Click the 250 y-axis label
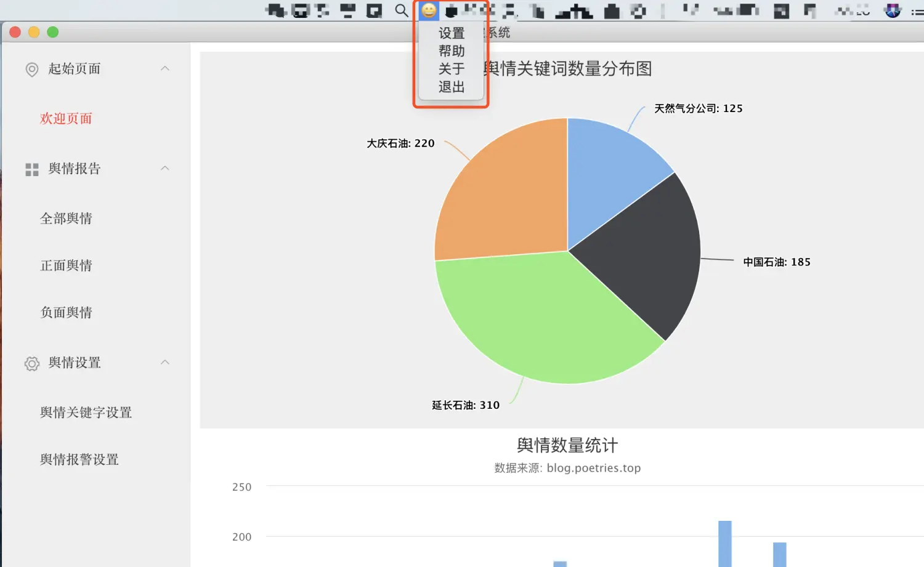 pos(241,487)
